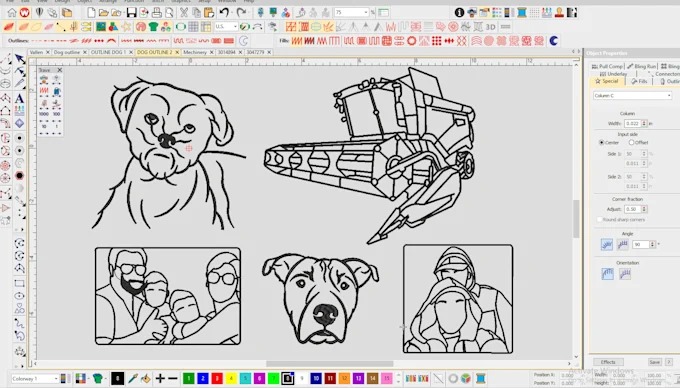Open the Special tab in Object Properties
Image resolution: width=680 pixels, height=388 pixels.
click(x=606, y=81)
